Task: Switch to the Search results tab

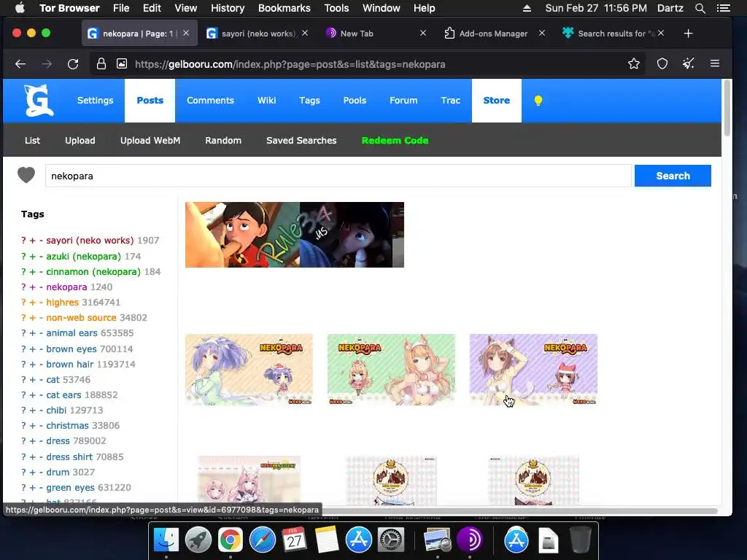Action: [x=614, y=34]
